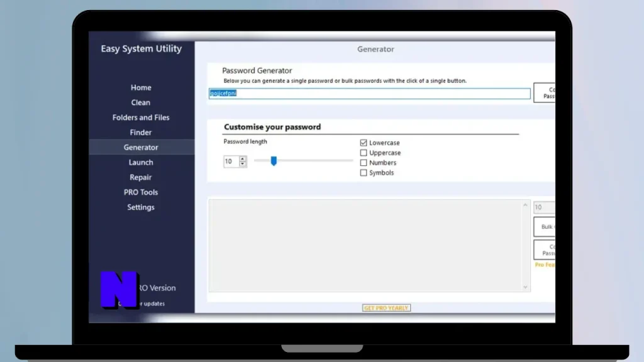Switch to the Finder section
The image size is (644, 362).
point(140,133)
